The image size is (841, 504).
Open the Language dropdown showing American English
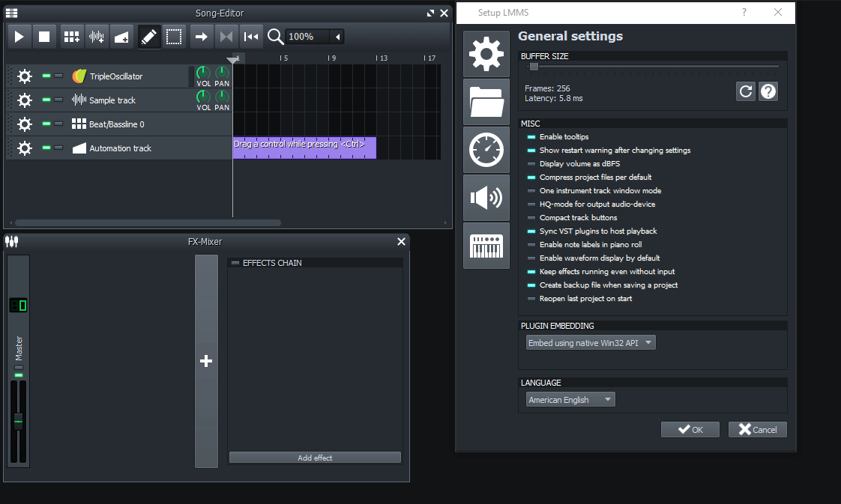[570, 399]
